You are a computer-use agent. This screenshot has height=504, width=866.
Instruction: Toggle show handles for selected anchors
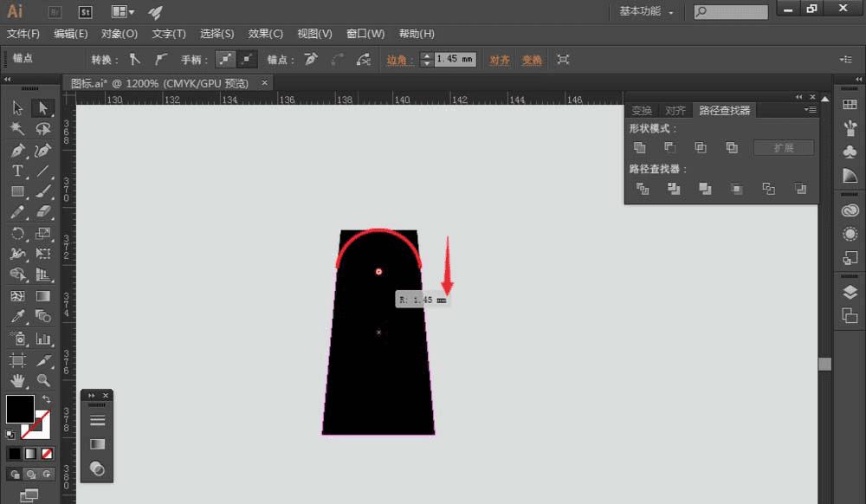225,59
